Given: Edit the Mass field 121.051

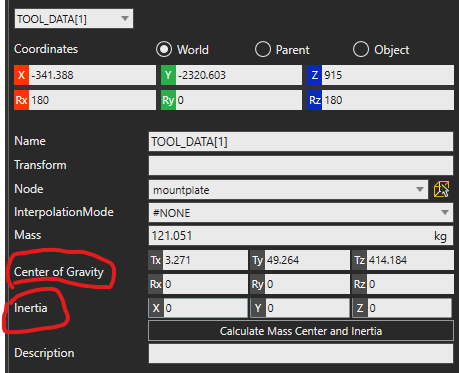Looking at the screenshot, I should click(301, 236).
